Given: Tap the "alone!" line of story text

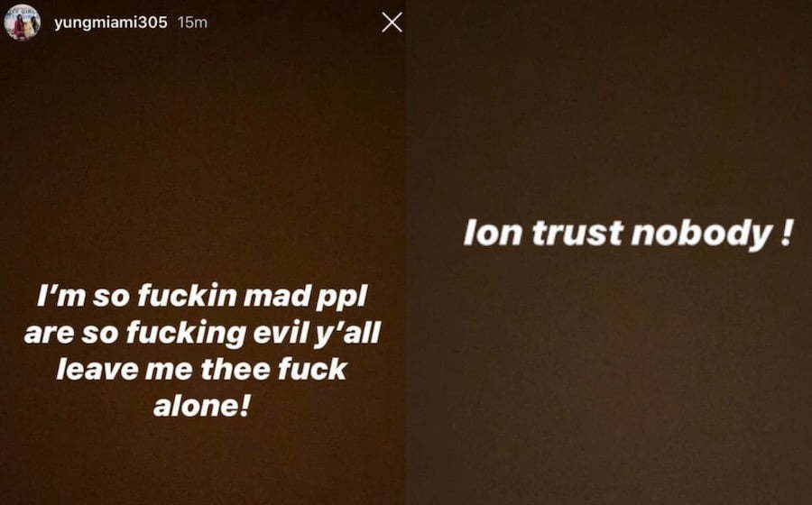Looking at the screenshot, I should (202, 406).
